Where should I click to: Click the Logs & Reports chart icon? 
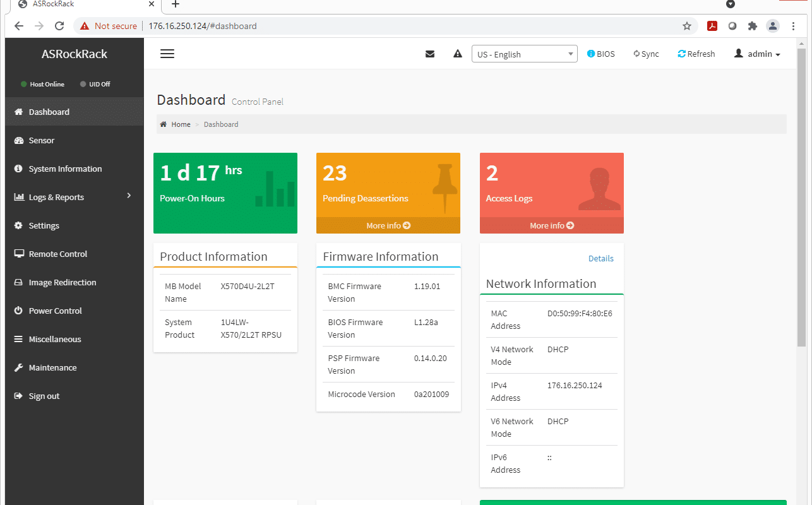18,197
